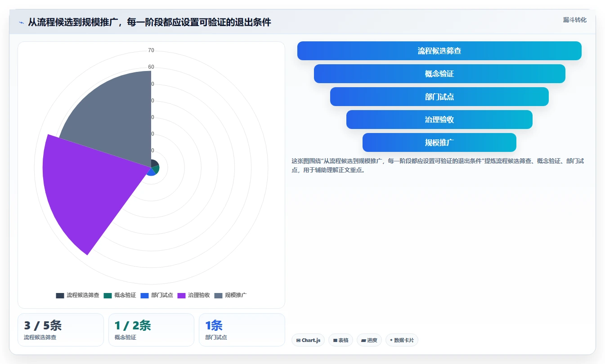
Task: Open the 1 / 2条 stat card
Action: point(151,330)
